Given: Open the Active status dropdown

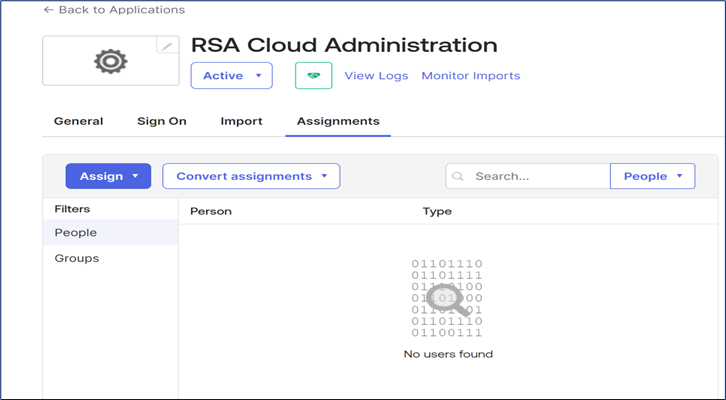Looking at the screenshot, I should pos(231,75).
